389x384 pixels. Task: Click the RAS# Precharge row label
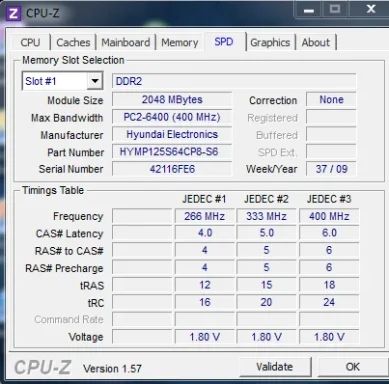coord(64,268)
